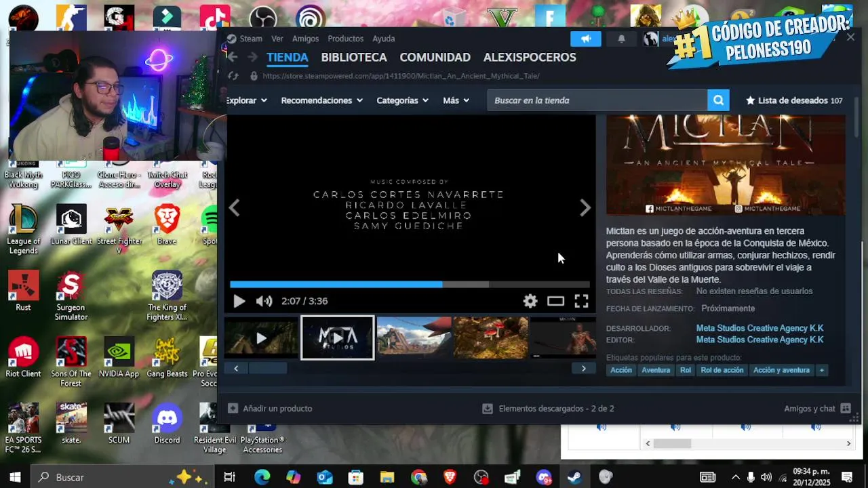Open Steam announcements megaphone button
This screenshot has height=488, width=868.
tap(586, 39)
